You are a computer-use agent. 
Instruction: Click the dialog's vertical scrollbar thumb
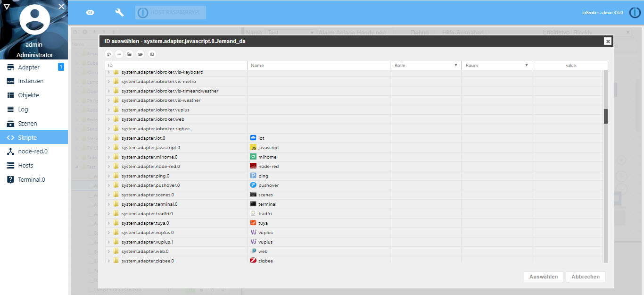(x=606, y=116)
